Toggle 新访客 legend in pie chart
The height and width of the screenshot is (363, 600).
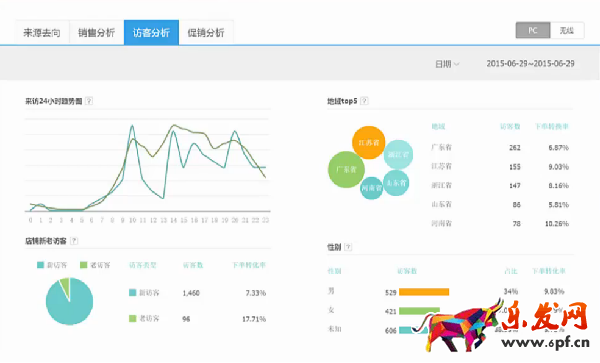point(52,265)
